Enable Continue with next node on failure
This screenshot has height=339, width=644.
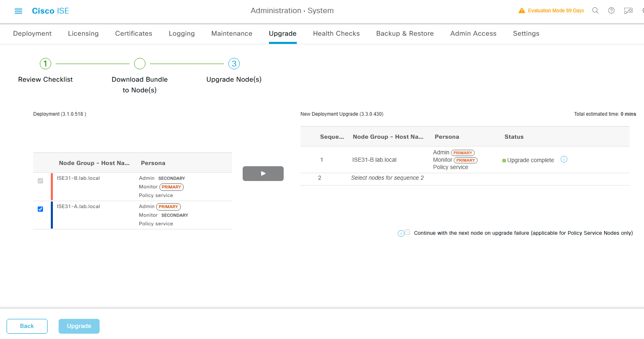pos(407,232)
